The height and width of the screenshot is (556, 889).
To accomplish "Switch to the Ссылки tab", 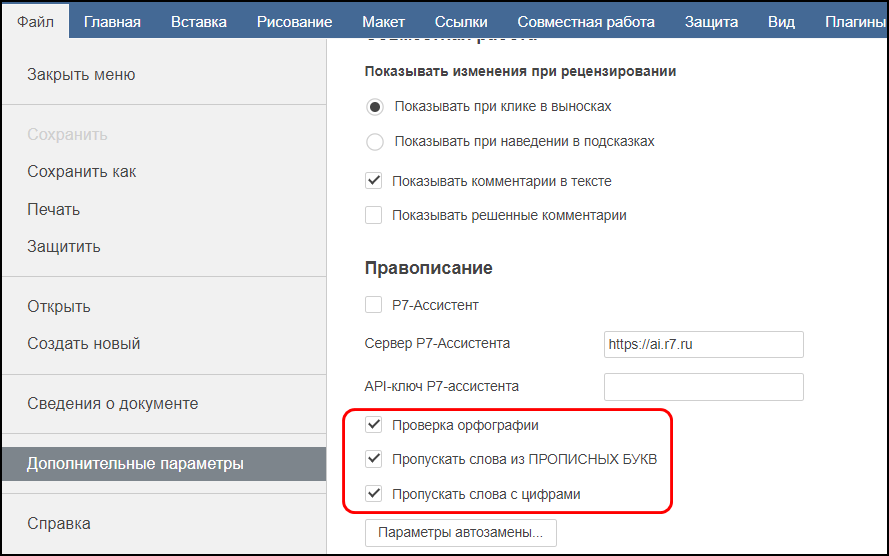I will click(x=461, y=22).
